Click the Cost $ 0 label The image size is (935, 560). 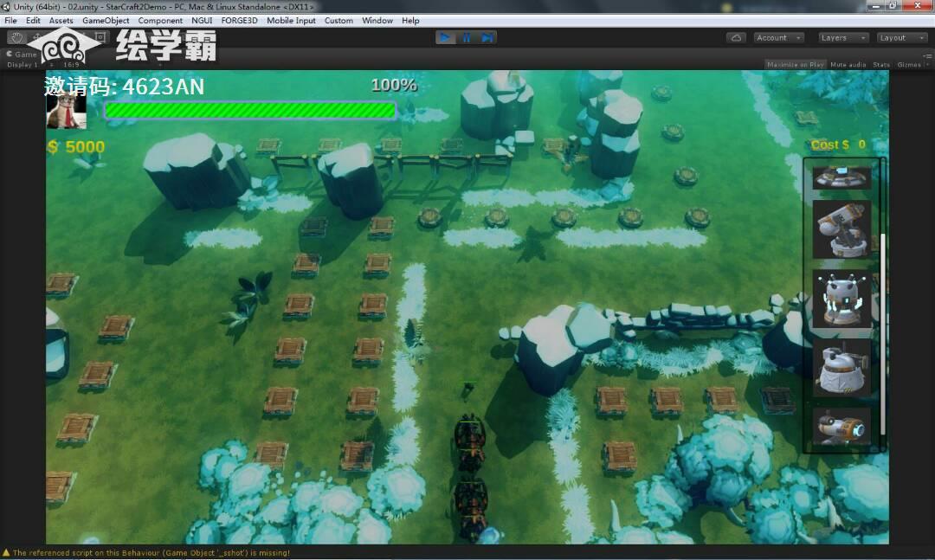pyautogui.click(x=838, y=145)
